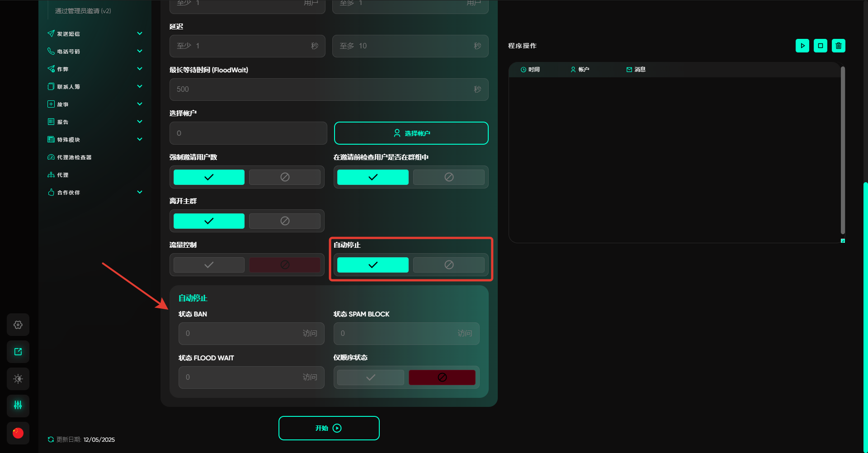Click the external link icon in sidebar
Screen dimensions: 868x453
(x=18, y=352)
